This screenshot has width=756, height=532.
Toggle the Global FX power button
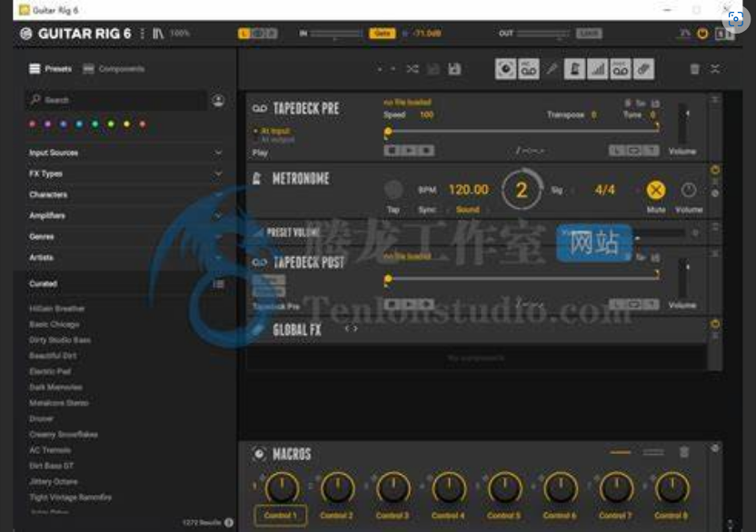(x=715, y=324)
